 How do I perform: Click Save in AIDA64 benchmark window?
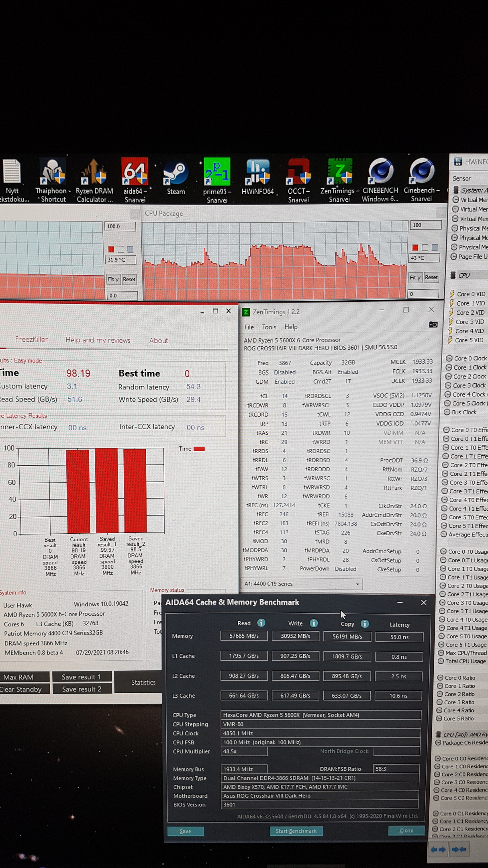click(x=186, y=831)
